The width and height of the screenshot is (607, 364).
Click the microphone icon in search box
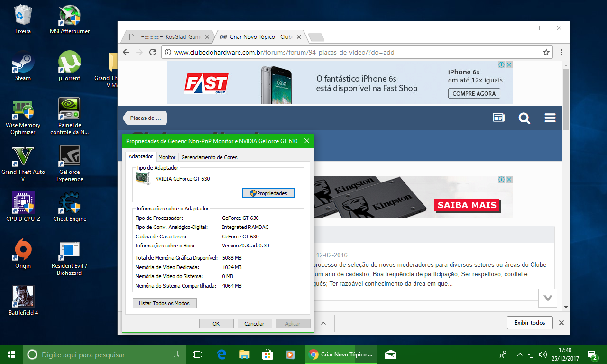[x=176, y=355]
